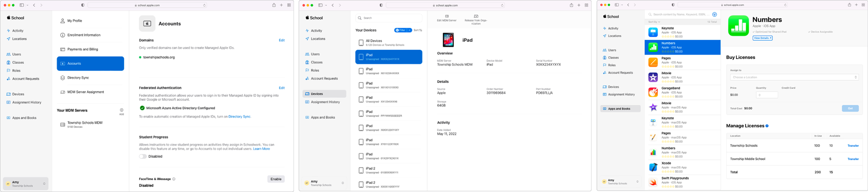Select iPad with serial X01X23X4XXXX
The image size is (868, 192).
tap(389, 71)
